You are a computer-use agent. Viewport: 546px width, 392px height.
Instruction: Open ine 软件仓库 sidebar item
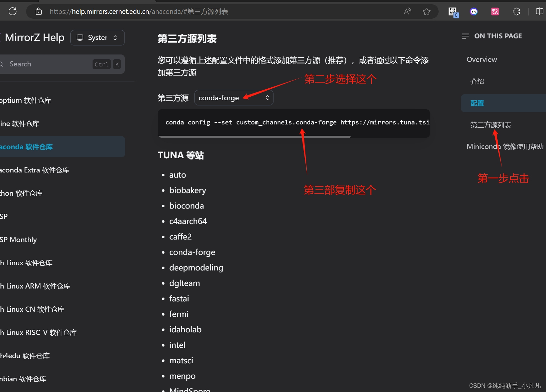(20, 123)
